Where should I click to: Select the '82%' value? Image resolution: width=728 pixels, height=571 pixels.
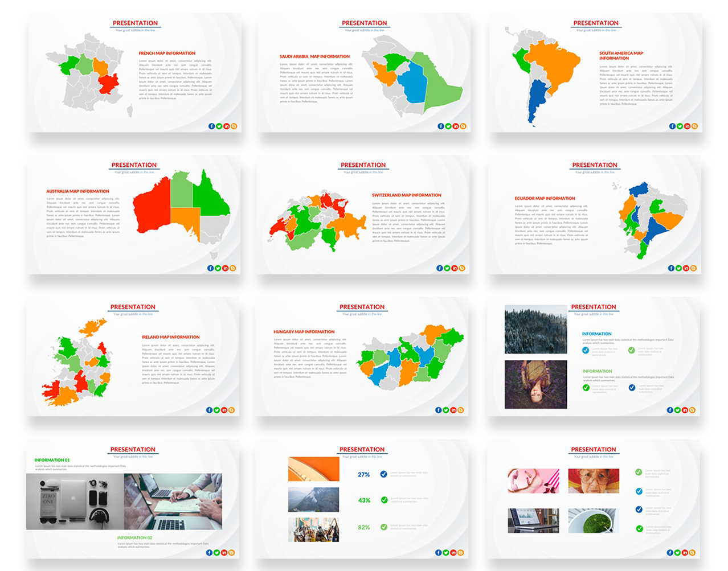pyautogui.click(x=364, y=527)
